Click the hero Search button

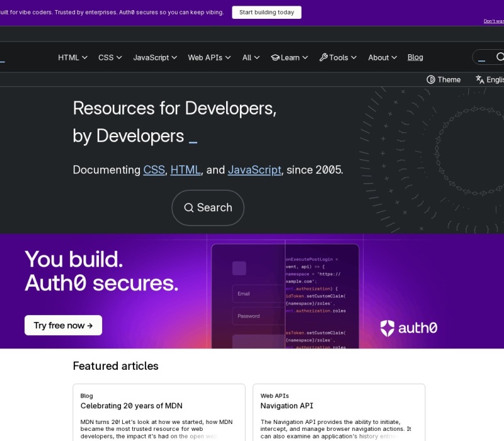click(x=208, y=208)
